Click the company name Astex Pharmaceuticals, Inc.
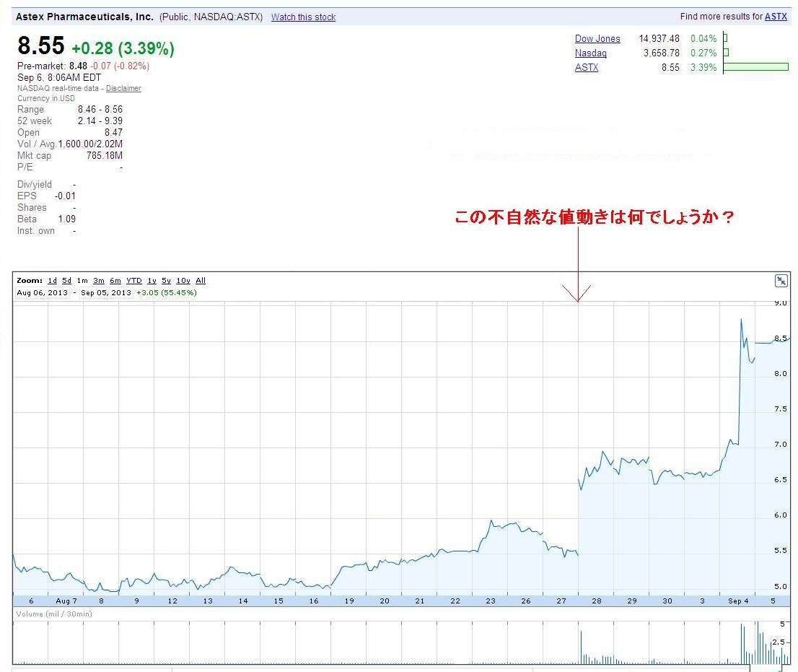 (84, 17)
